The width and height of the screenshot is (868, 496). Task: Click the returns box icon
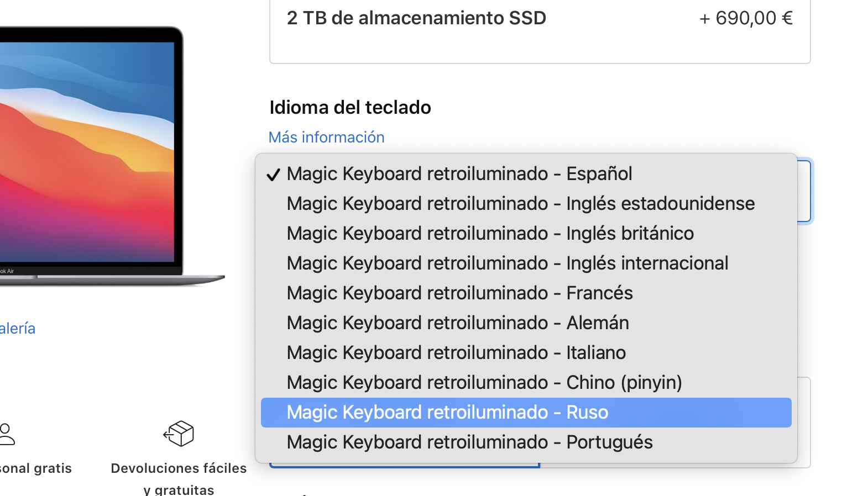pos(179,434)
